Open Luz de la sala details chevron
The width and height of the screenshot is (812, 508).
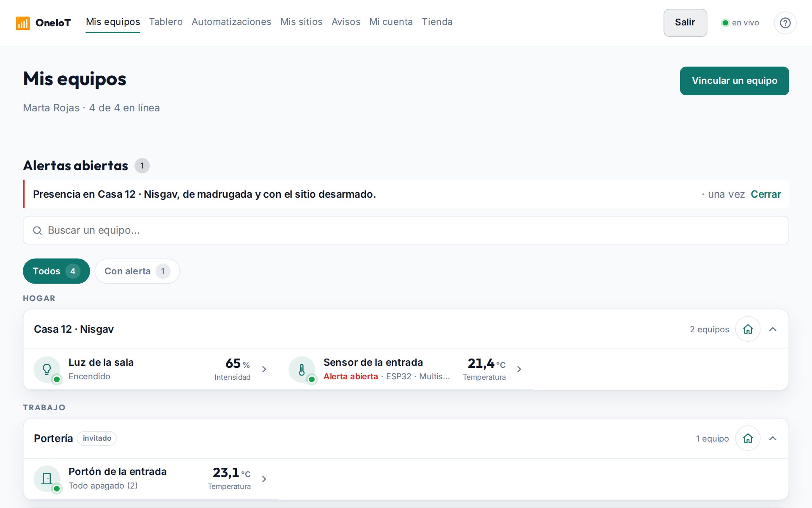[264, 369]
